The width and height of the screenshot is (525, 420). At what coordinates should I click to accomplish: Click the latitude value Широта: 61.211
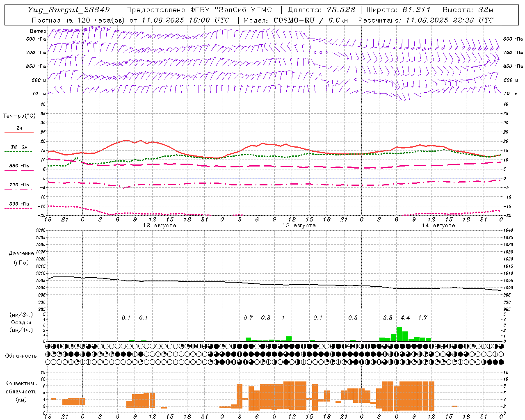399,10
